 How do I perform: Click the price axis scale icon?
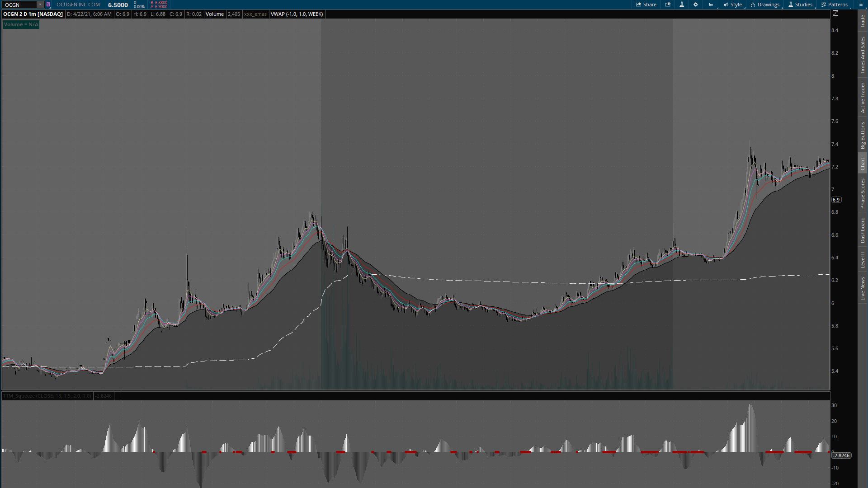pyautogui.click(x=835, y=14)
